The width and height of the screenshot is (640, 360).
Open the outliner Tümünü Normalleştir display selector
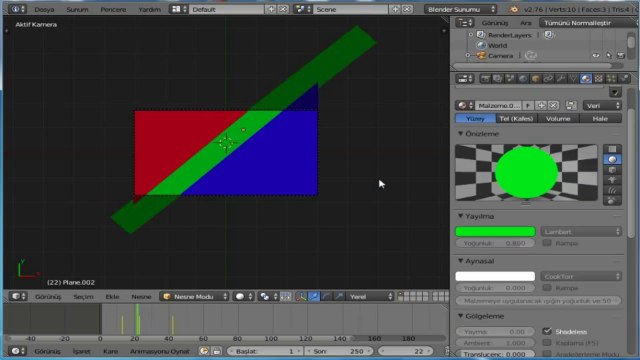tap(589, 23)
